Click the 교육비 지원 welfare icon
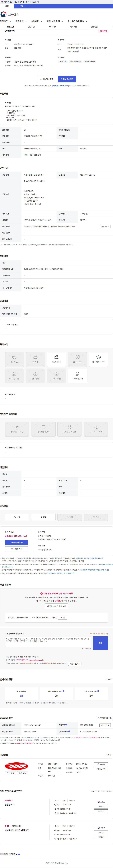113x868 pixels. coord(78,359)
